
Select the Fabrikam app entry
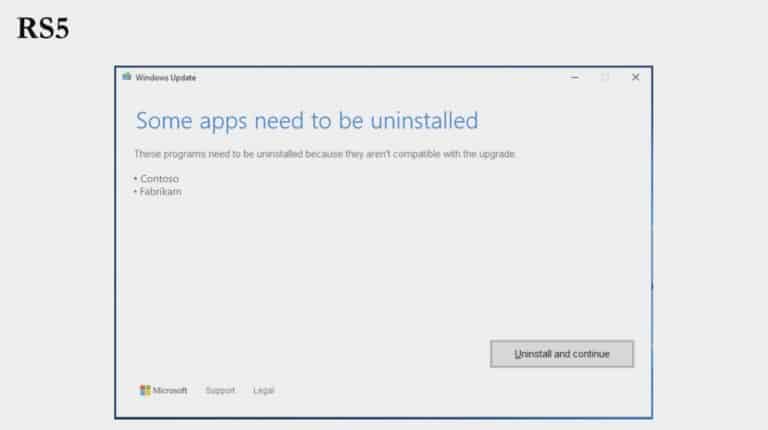(160, 191)
